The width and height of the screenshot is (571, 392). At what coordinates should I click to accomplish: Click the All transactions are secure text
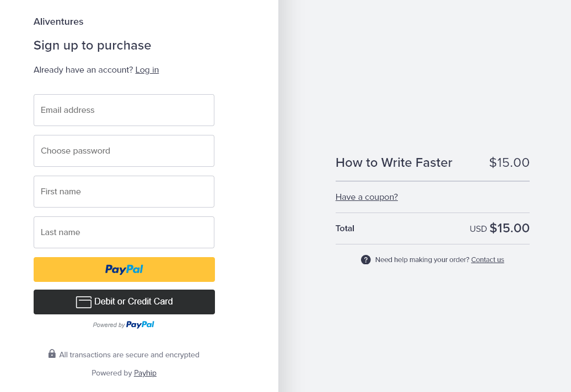tap(130, 355)
